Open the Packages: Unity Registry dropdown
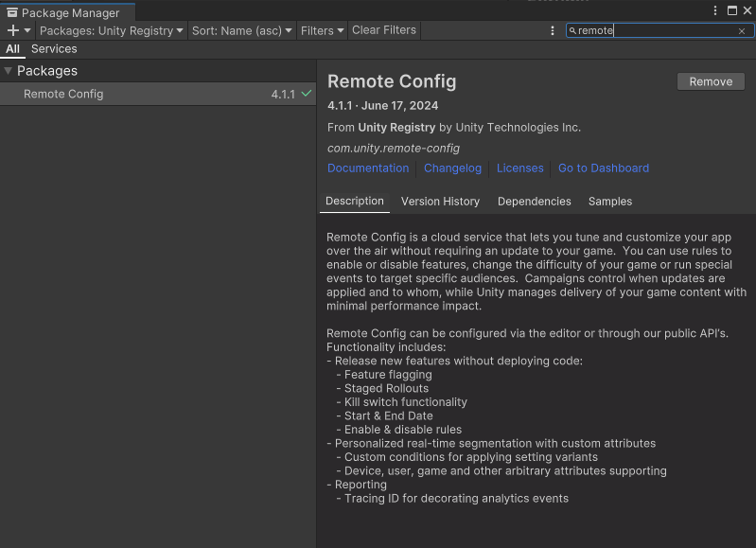 click(112, 30)
